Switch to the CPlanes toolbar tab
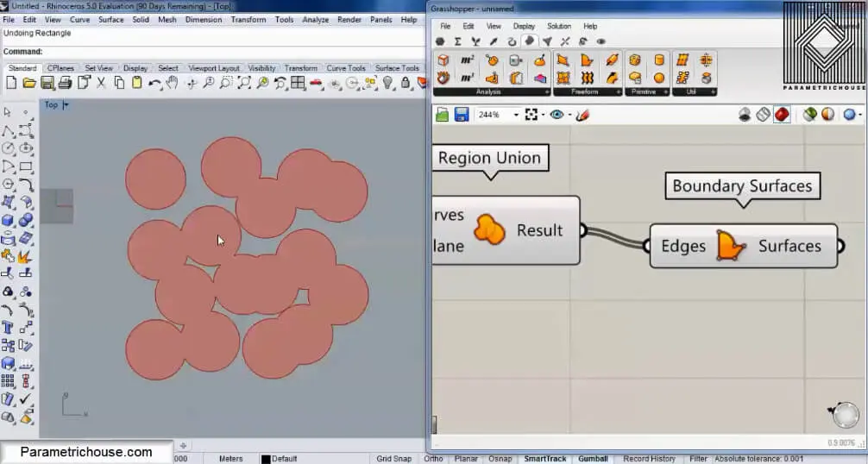The width and height of the screenshot is (868, 464). [60, 68]
